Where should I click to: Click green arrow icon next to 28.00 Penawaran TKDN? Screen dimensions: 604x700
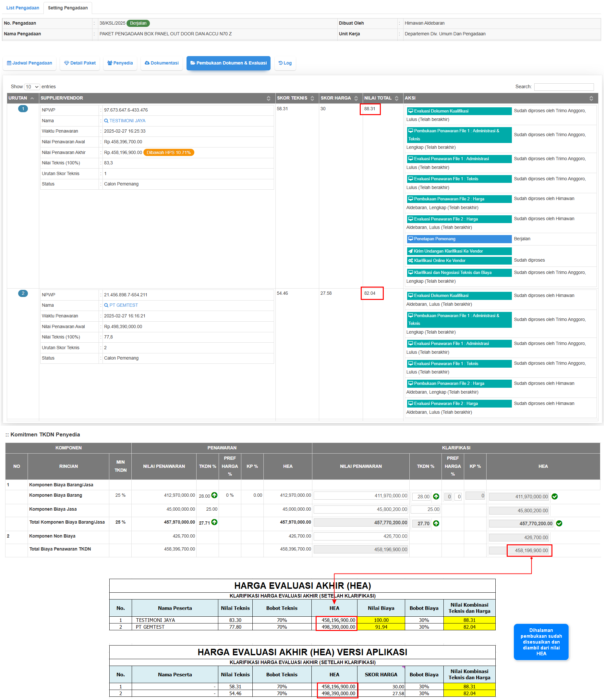(214, 495)
